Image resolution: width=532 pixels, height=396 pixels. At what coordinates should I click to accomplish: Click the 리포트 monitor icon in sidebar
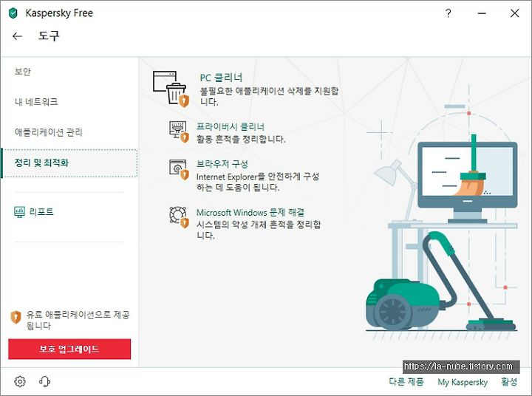coord(20,212)
